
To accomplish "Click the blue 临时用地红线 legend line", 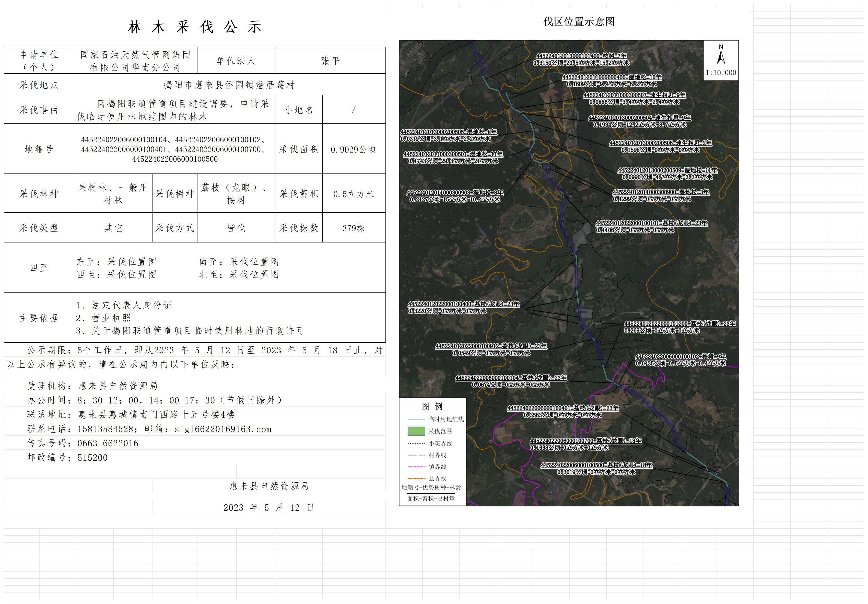I will 416,419.
